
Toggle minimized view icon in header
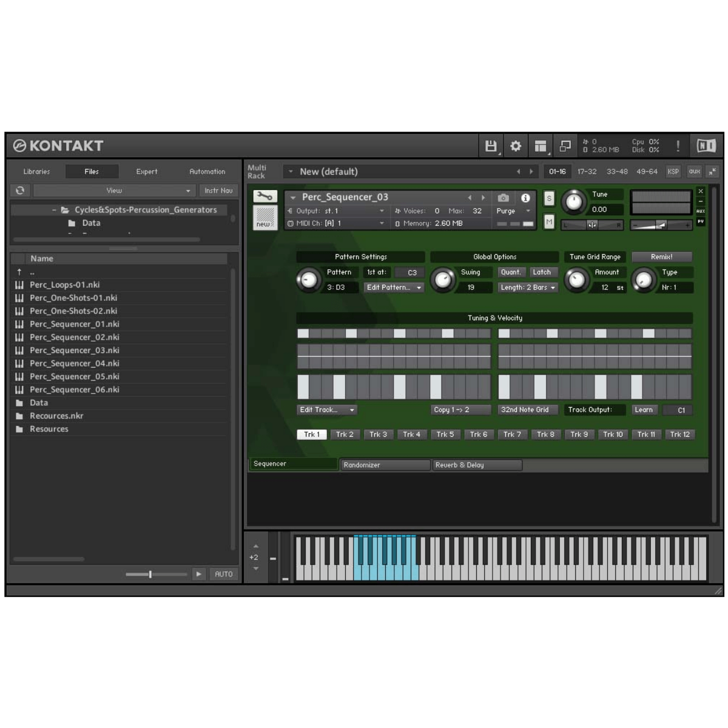[565, 146]
